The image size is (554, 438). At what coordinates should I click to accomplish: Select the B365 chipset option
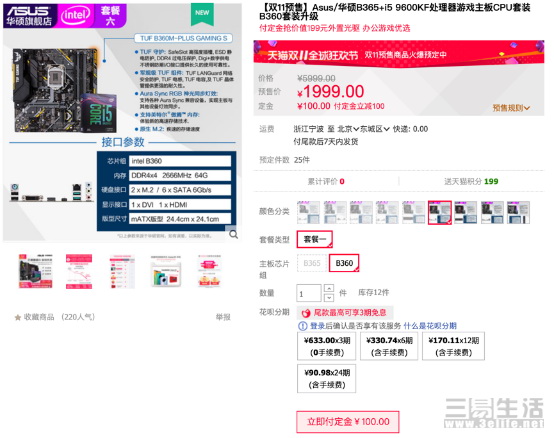[312, 263]
